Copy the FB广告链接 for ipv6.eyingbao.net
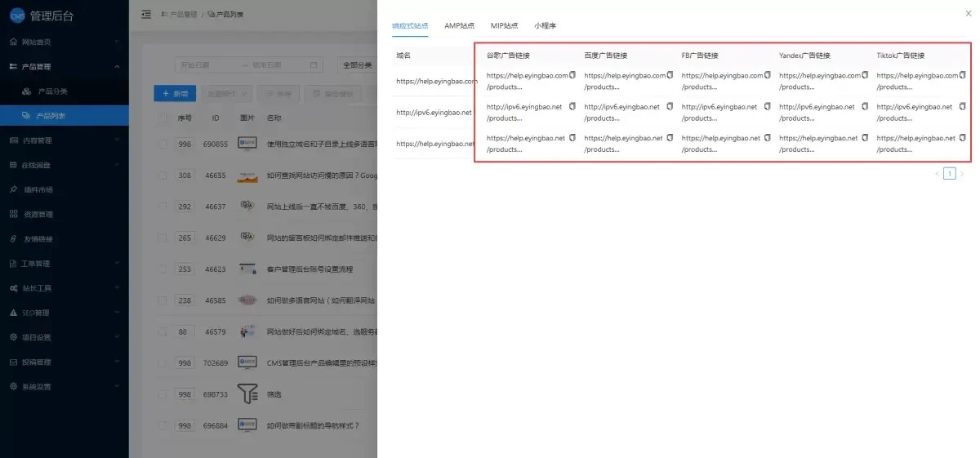 767,107
